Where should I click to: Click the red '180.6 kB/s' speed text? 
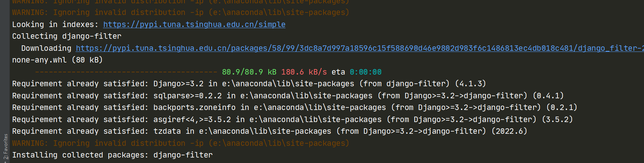[x=304, y=72]
